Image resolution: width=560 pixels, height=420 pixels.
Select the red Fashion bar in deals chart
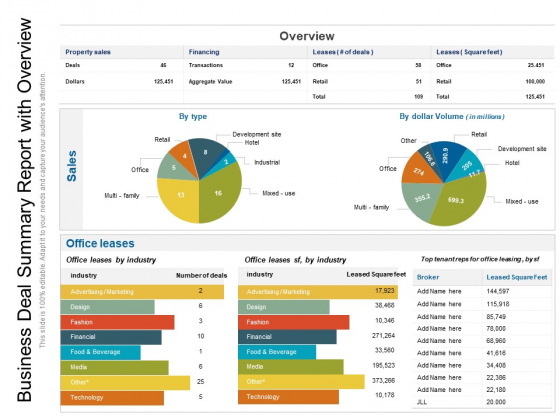point(118,322)
